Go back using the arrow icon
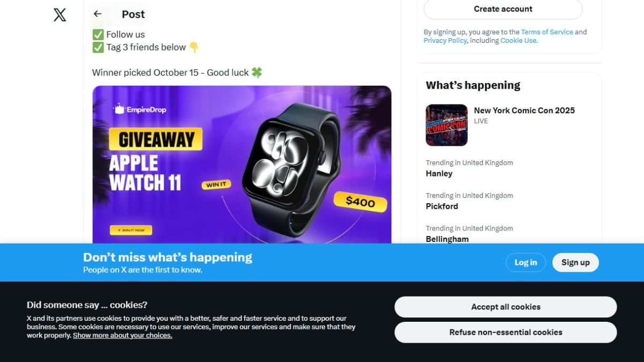This screenshot has width=644, height=362. (x=97, y=14)
